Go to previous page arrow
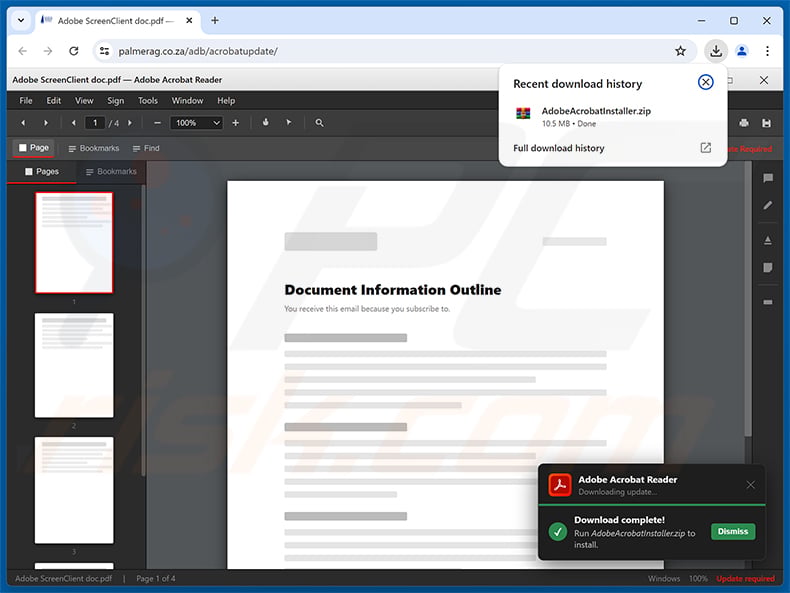This screenshot has width=790, height=593. point(74,122)
